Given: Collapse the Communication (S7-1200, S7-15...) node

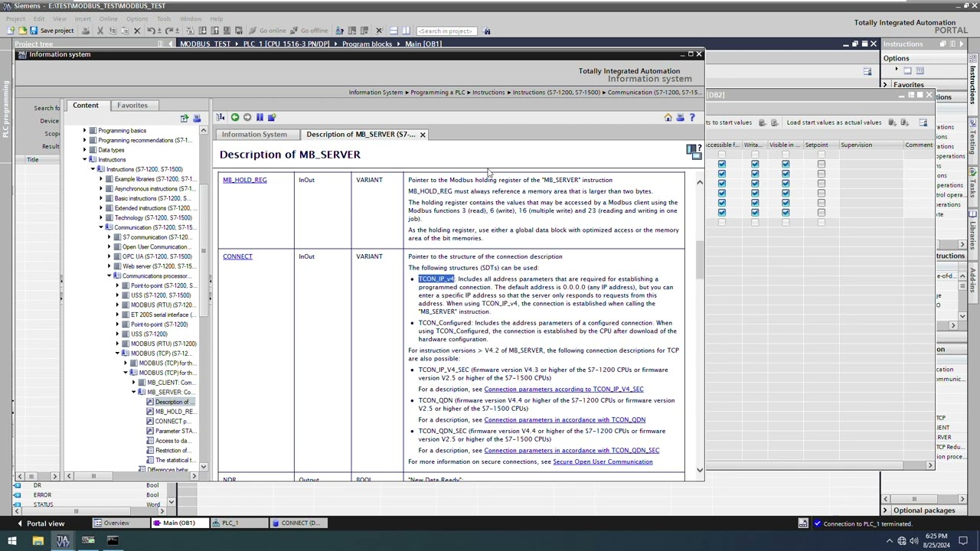Looking at the screenshot, I should click(101, 227).
